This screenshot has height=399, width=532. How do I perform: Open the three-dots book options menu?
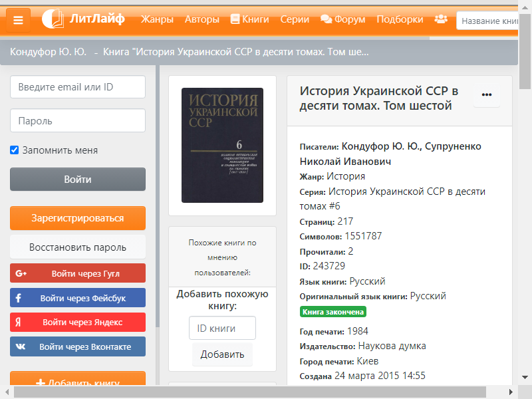click(487, 95)
